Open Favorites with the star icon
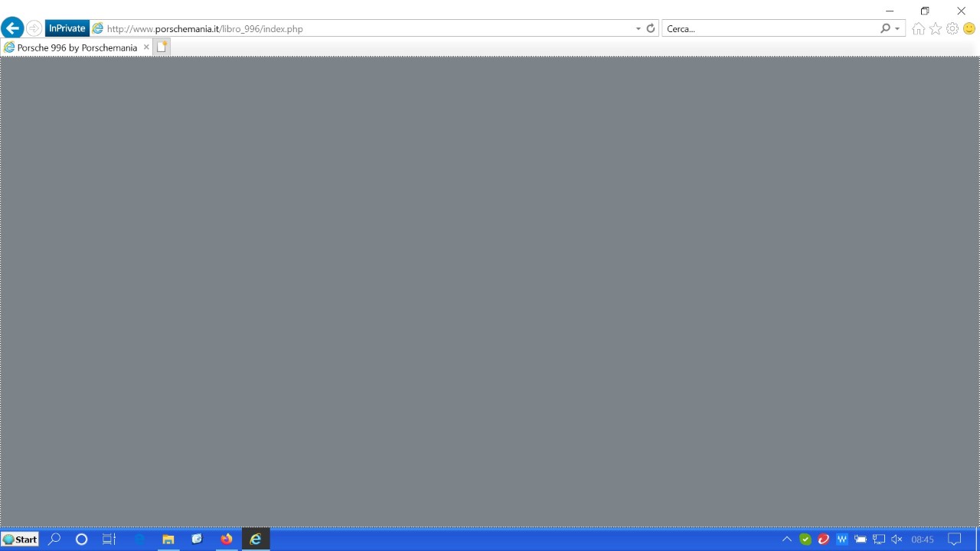Viewport: 980px width, 551px height. click(x=935, y=28)
